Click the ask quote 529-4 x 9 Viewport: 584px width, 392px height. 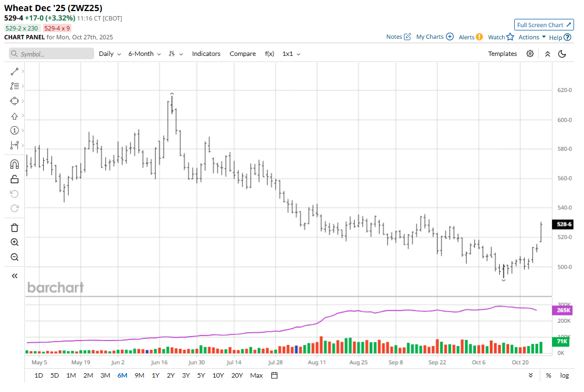coord(57,28)
